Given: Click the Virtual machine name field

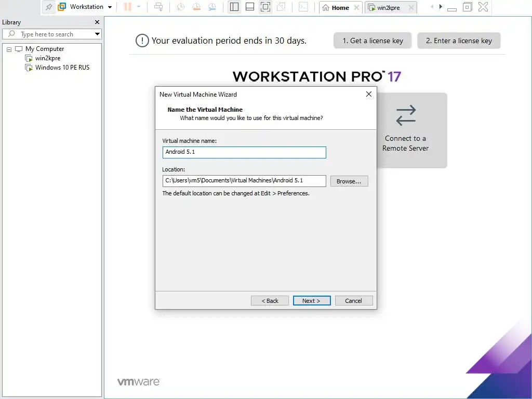Looking at the screenshot, I should coord(244,152).
